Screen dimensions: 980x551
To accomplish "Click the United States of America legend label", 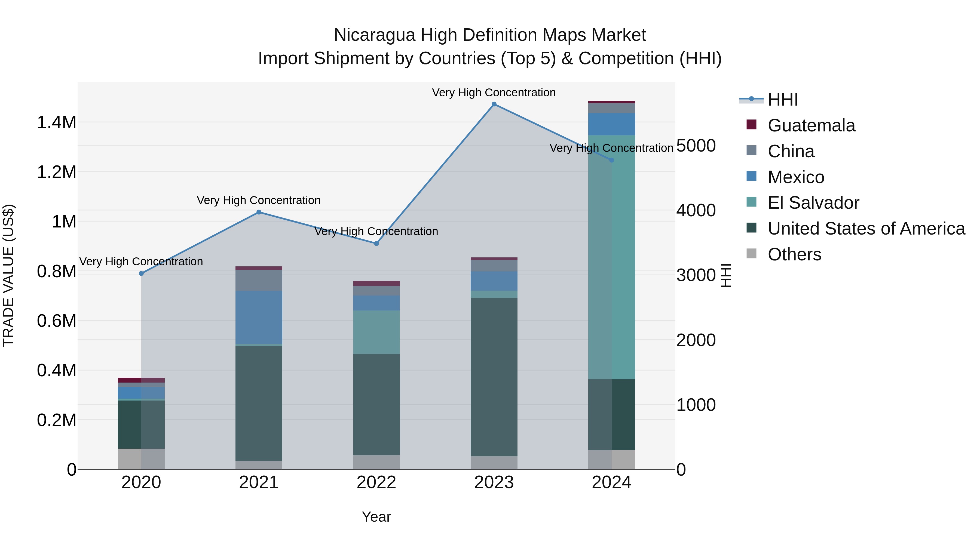I will 866,229.
